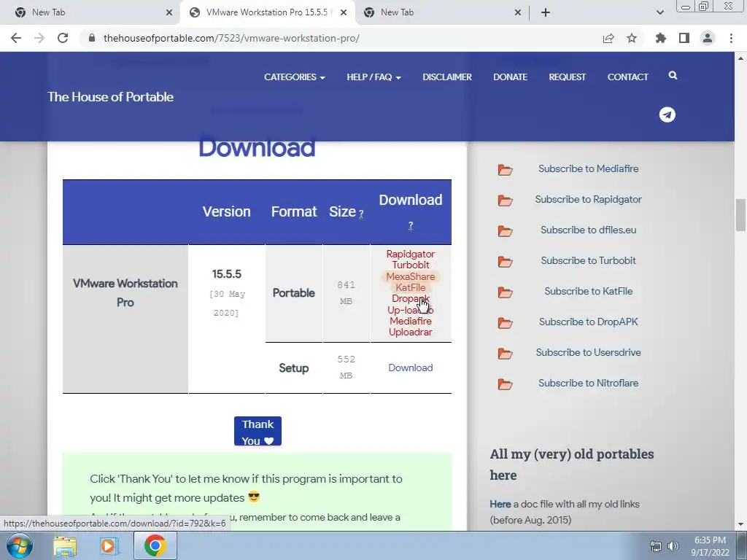747x560 pixels.
Task: Click the question mark next to Size
Action: [x=360, y=214]
